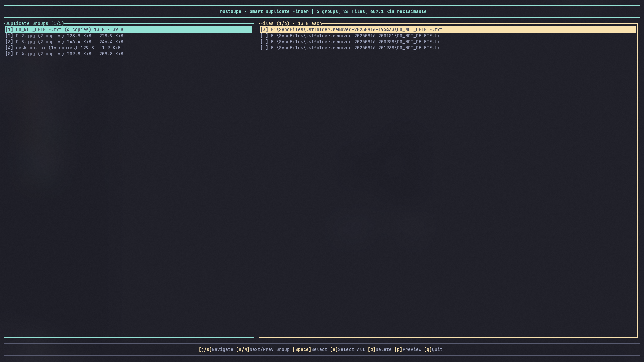The width and height of the screenshot is (644, 362).
Task: Click the Files (1/4) panel title
Action: [291, 23]
